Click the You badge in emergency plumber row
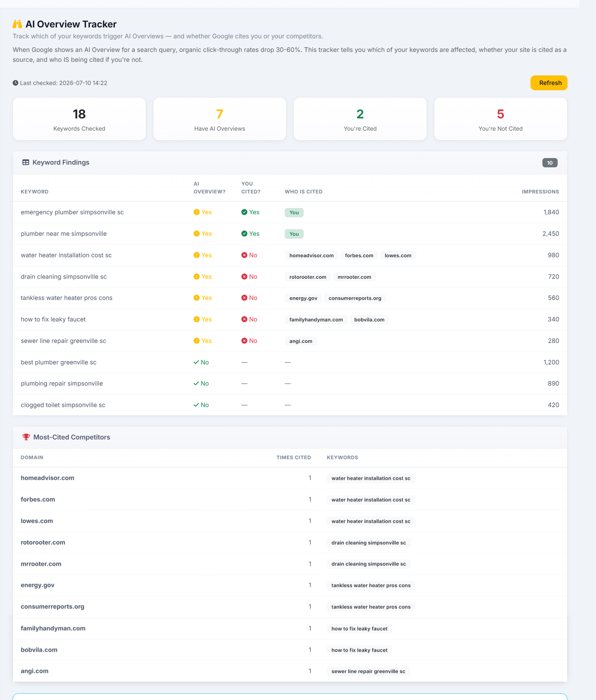 (x=294, y=212)
